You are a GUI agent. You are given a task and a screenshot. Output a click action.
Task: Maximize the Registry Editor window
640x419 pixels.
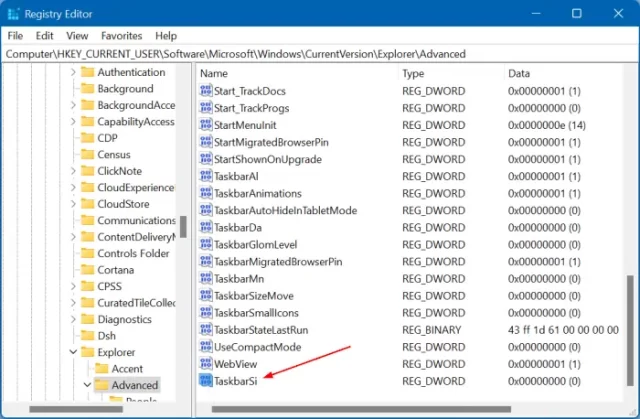tap(576, 13)
